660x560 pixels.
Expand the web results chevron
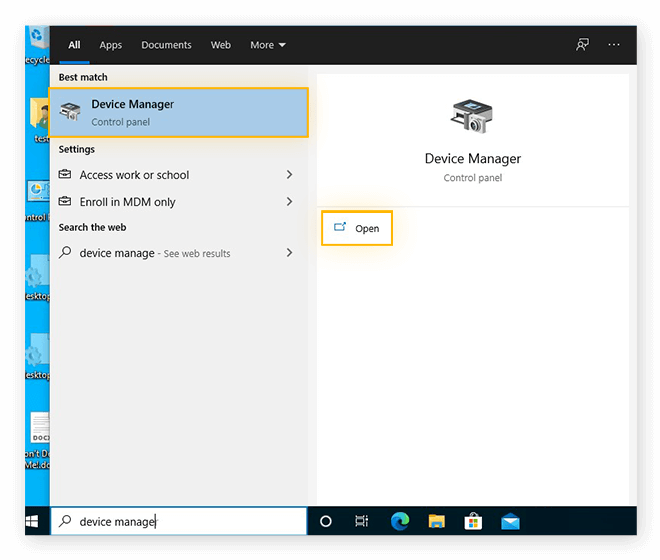click(x=289, y=253)
